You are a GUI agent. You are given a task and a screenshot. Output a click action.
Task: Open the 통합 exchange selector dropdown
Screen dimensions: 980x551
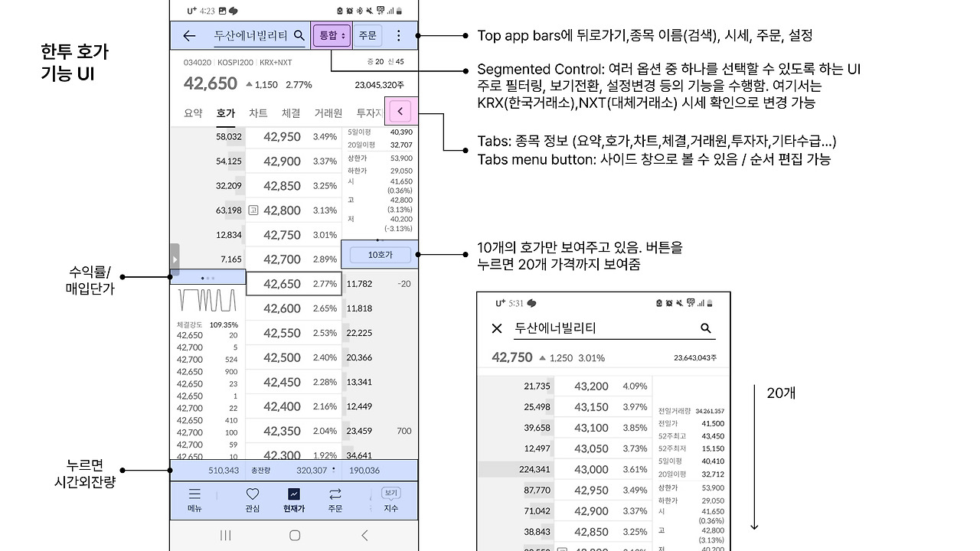pyautogui.click(x=332, y=35)
